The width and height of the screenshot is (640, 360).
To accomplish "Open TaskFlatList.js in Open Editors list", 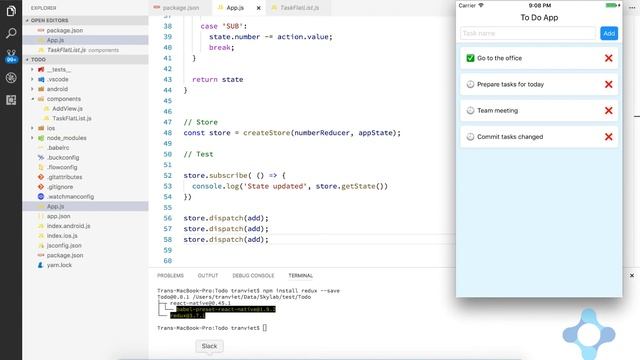I will (x=66, y=50).
